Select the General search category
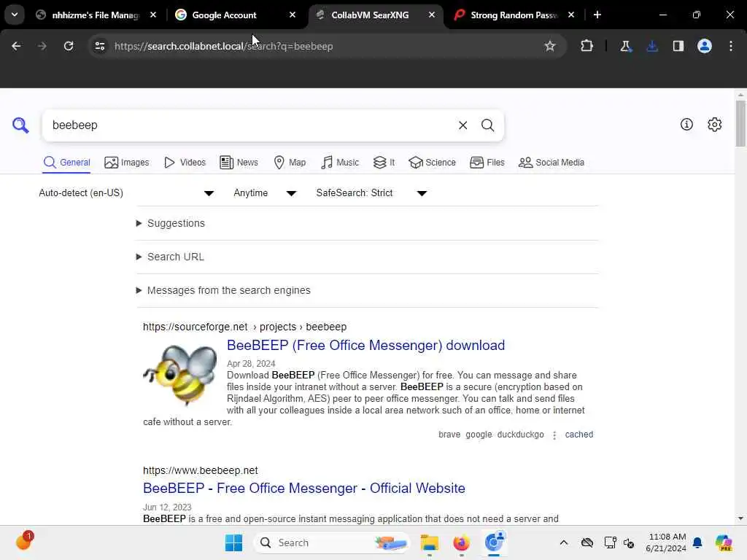This screenshot has height=560, width=747. coord(66,163)
